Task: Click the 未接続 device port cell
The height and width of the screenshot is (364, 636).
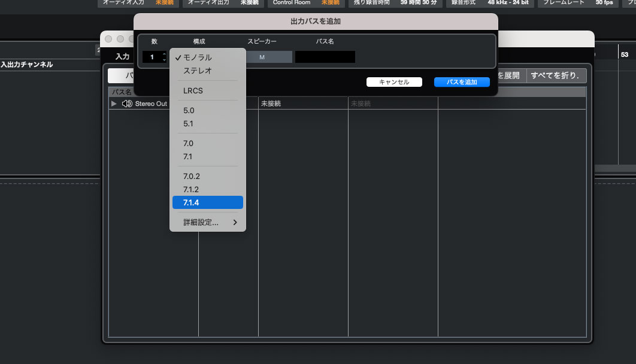Action: pyautogui.click(x=271, y=104)
